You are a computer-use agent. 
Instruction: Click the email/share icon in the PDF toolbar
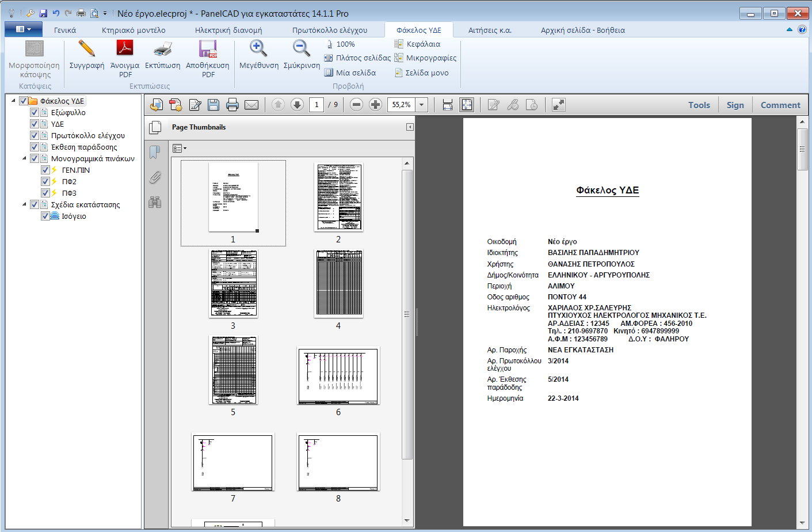(x=251, y=105)
